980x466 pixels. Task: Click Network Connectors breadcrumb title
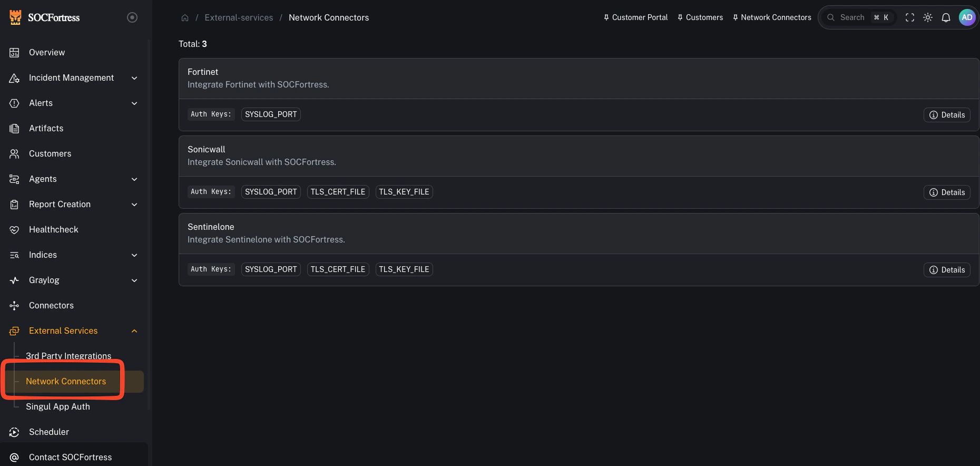tap(329, 17)
